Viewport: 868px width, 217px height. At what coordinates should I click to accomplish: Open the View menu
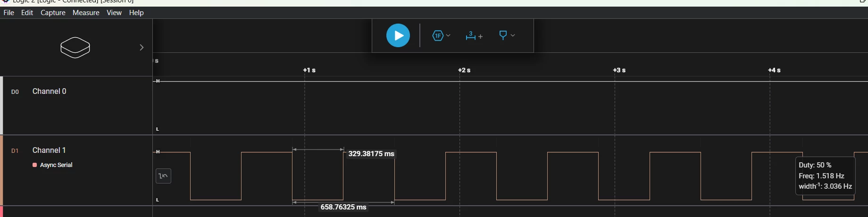tap(114, 13)
